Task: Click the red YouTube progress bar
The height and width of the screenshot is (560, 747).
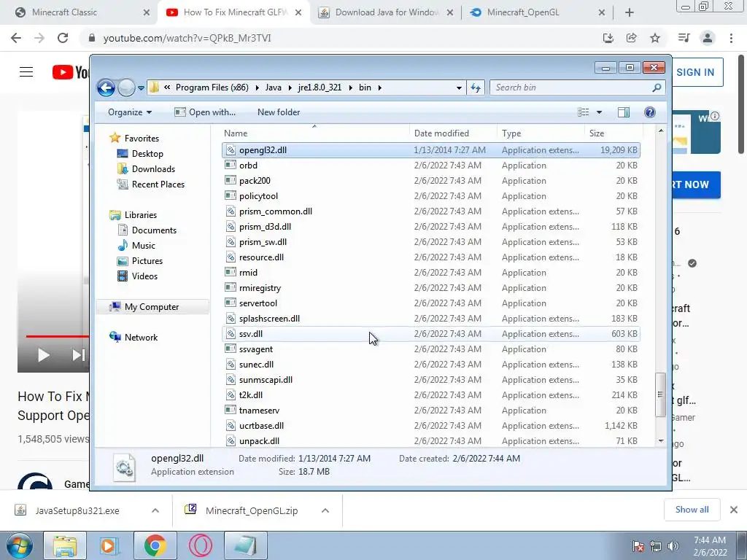Action: pos(57,336)
